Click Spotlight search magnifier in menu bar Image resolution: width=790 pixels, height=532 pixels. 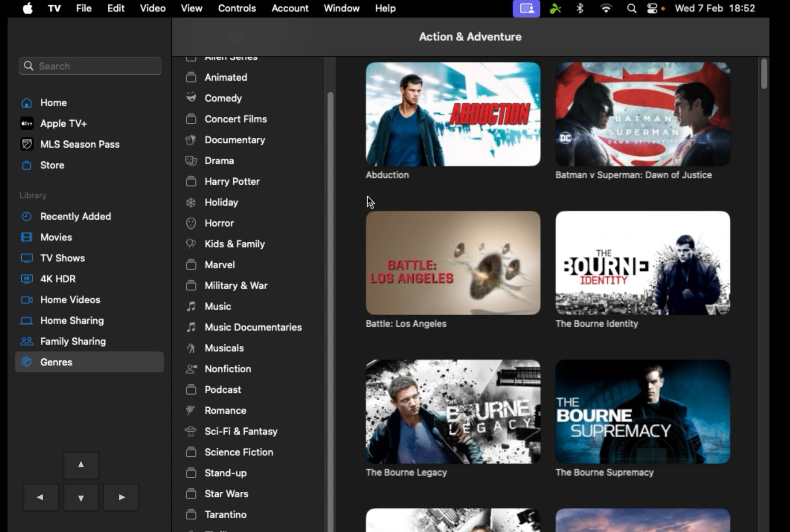coord(631,8)
